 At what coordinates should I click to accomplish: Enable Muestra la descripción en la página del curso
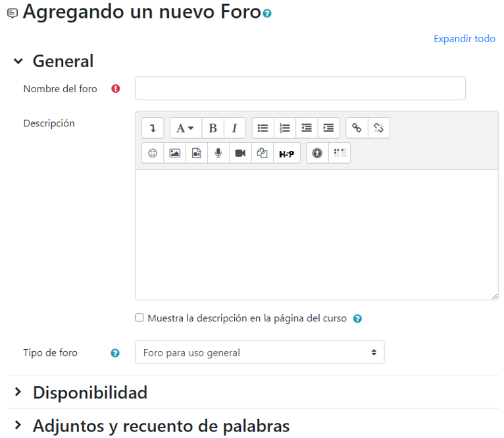point(139,317)
